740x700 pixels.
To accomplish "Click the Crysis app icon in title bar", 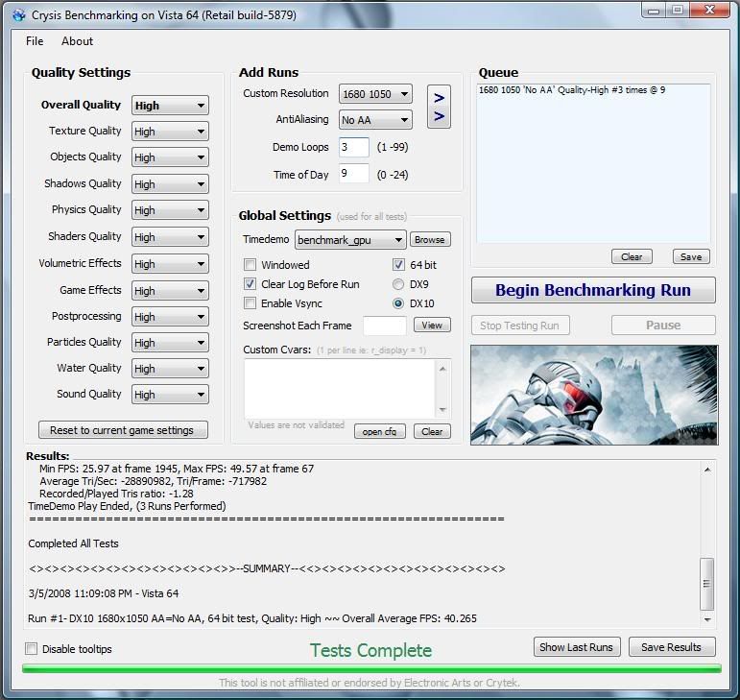I will [x=19, y=15].
